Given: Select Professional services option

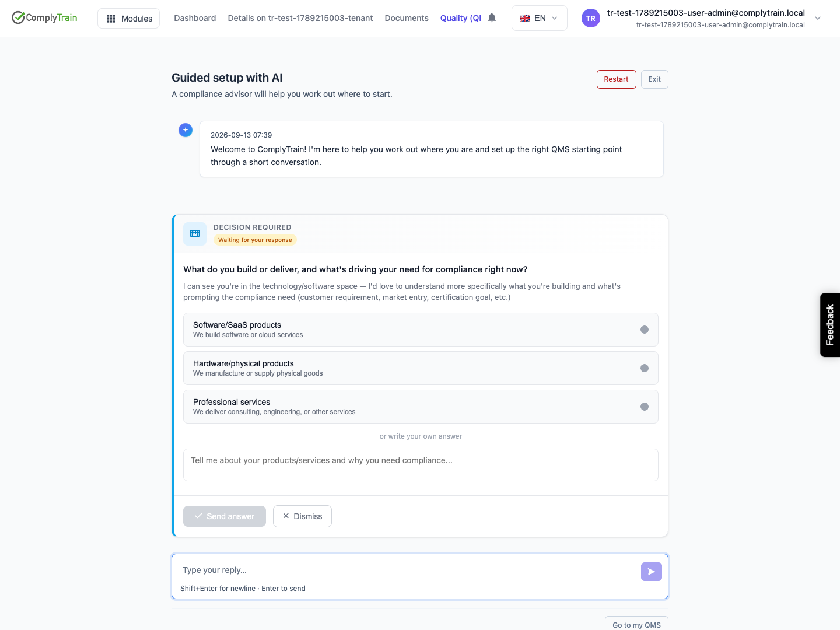Looking at the screenshot, I should pos(421,407).
